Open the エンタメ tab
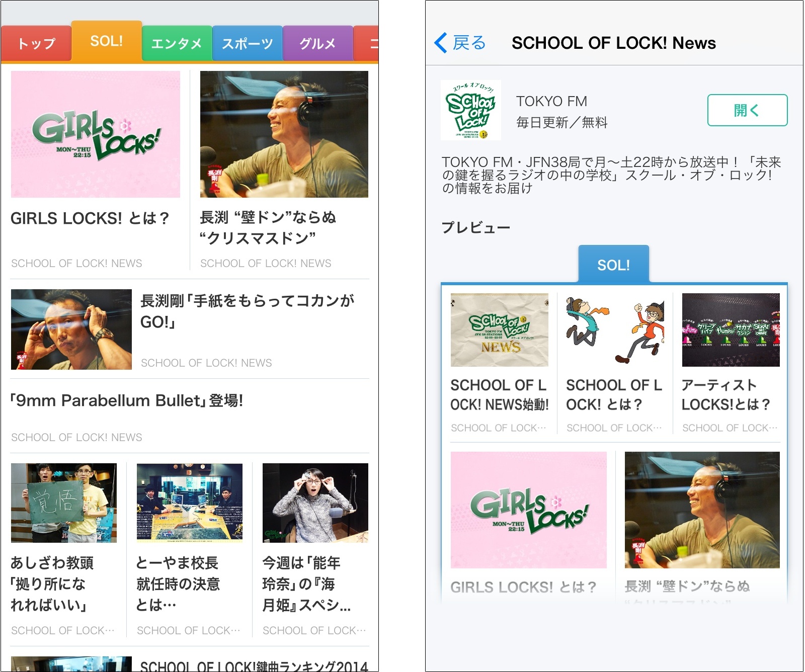Screen dimensions: 805x672 [x=177, y=44]
